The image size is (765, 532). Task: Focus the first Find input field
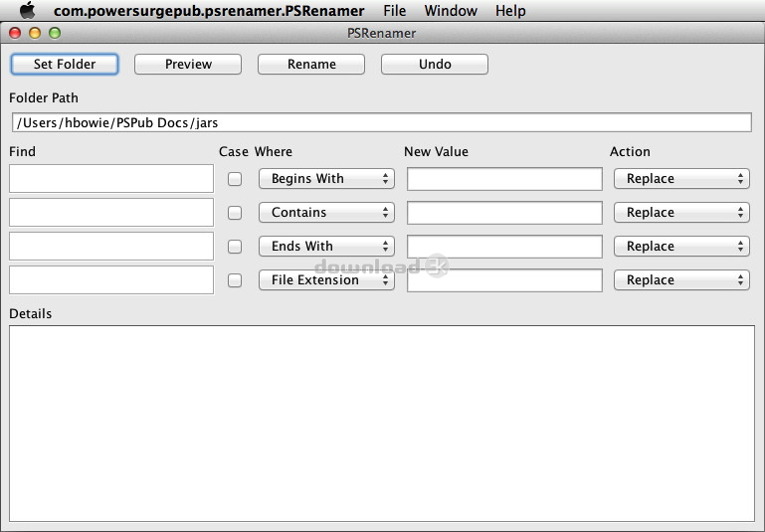111,179
